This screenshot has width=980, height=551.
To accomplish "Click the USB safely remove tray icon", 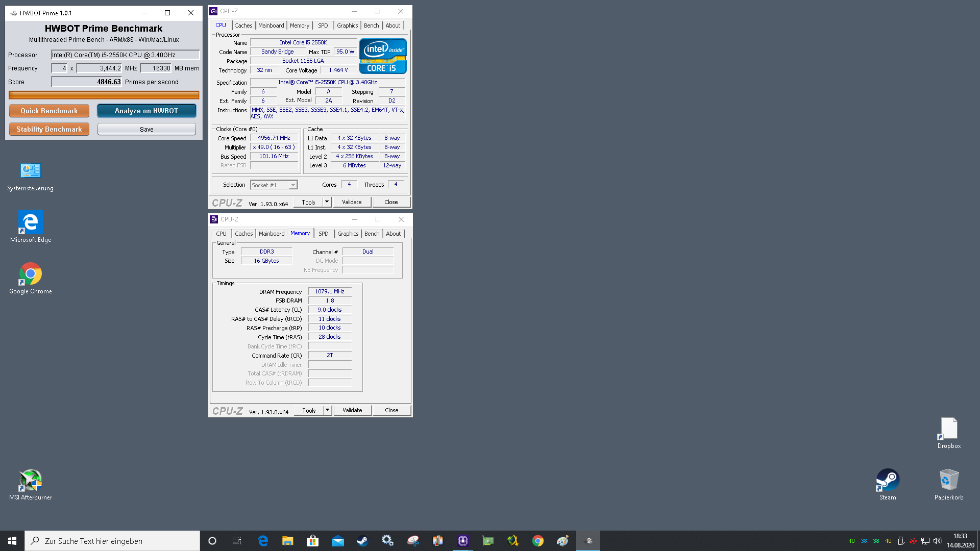I will tap(901, 541).
